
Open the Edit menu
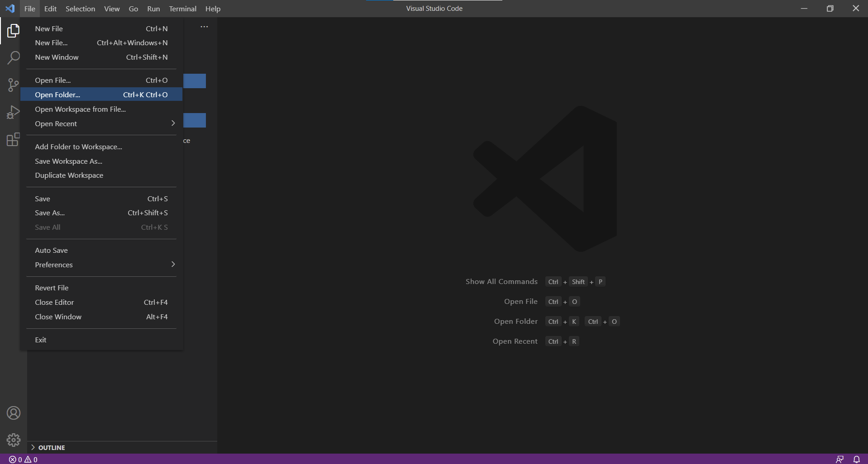click(x=50, y=9)
